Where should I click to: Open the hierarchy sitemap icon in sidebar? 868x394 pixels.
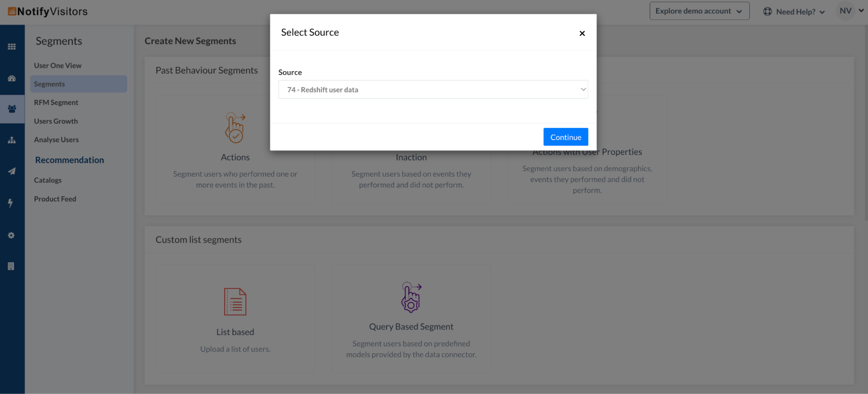tap(12, 140)
